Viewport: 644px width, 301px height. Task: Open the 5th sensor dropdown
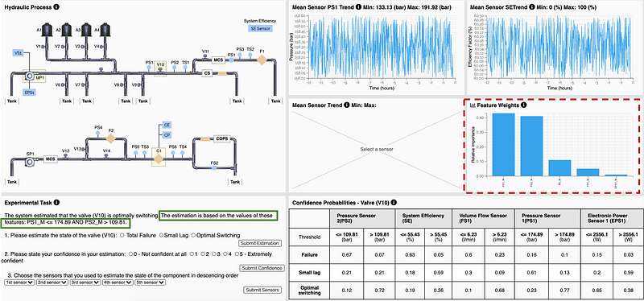150,282
